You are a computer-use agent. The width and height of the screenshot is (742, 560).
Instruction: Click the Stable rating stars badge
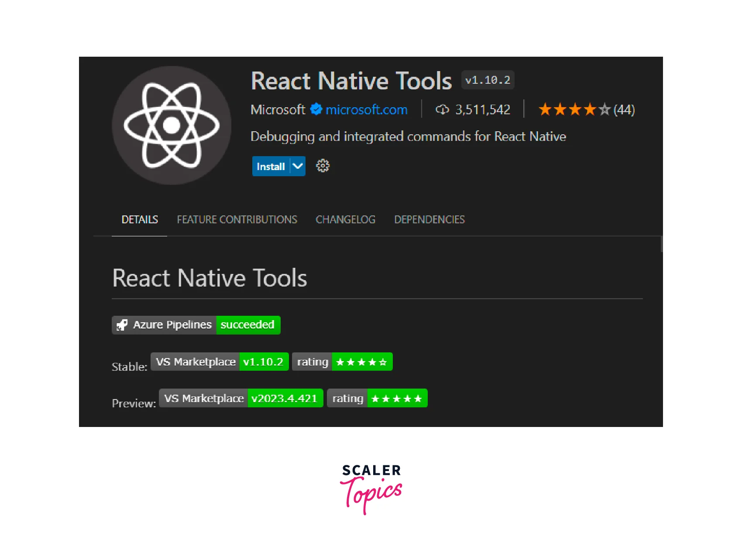coord(342,362)
